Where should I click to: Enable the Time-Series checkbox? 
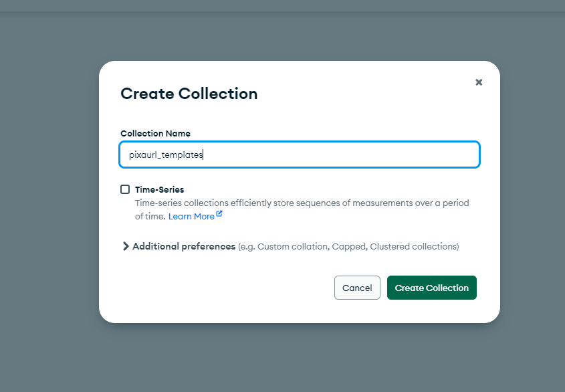point(125,189)
